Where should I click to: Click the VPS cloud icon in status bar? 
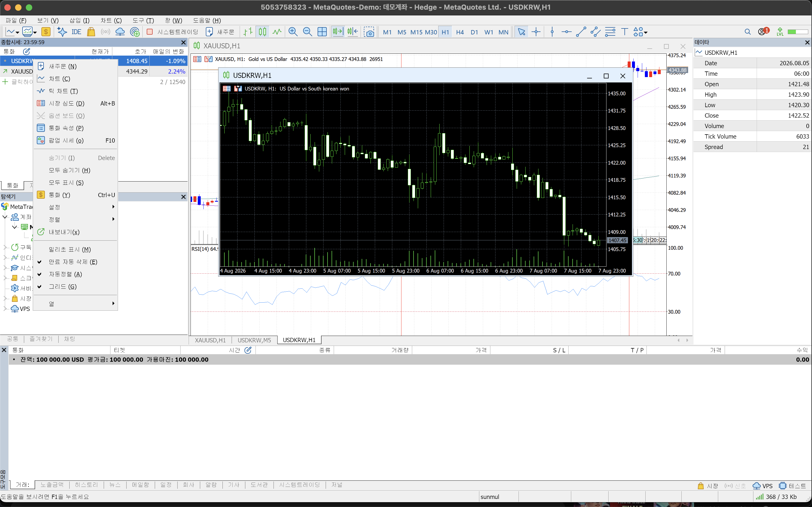(x=757, y=486)
